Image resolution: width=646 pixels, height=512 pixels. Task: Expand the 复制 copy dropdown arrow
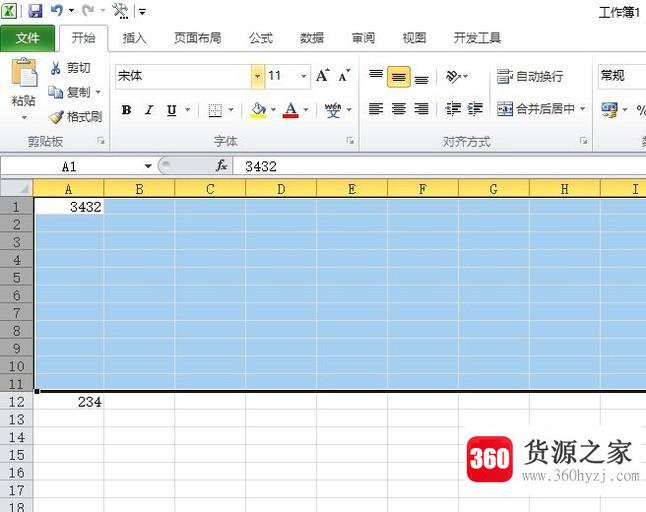pos(98,92)
